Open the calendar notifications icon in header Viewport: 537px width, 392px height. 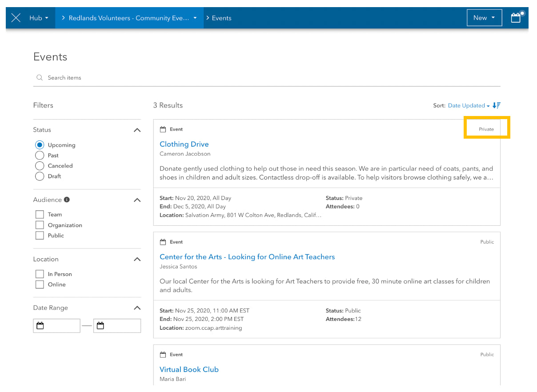coord(516,18)
